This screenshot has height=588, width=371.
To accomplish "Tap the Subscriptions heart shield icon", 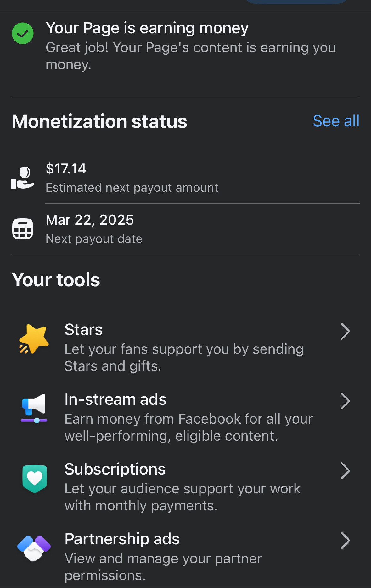I will pyautogui.click(x=35, y=479).
